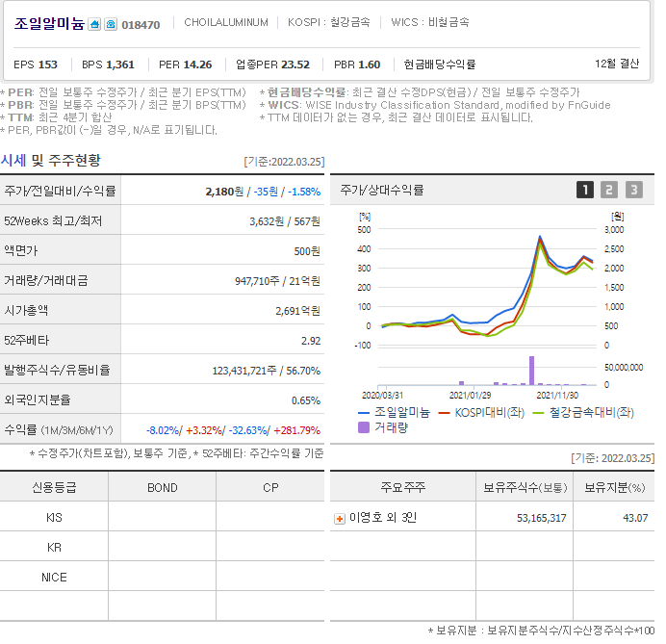The height and width of the screenshot is (644, 666).
Task: Click the 시세 및 주주현황 heading
Action: pyautogui.click(x=51, y=161)
